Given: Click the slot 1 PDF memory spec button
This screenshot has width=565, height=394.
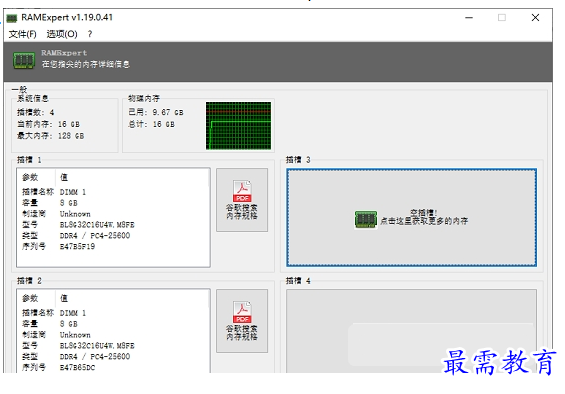Looking at the screenshot, I should point(242,200).
